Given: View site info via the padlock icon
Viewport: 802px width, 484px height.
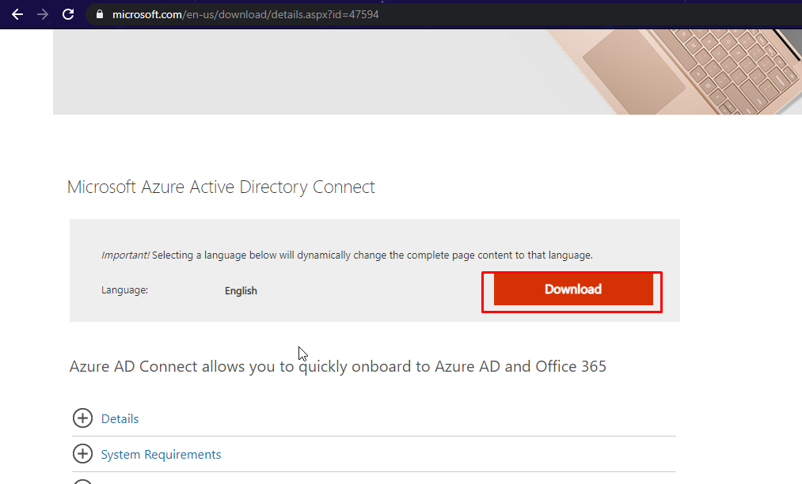Looking at the screenshot, I should pos(98,15).
